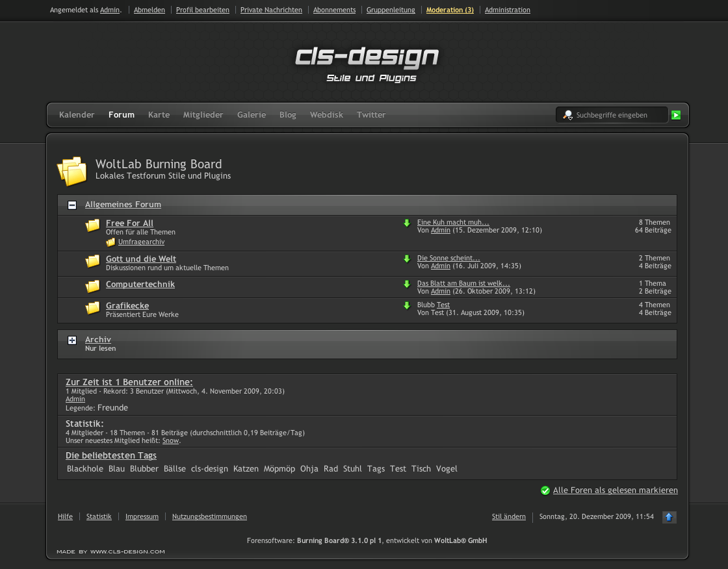Open the Grafikecke forum link
This screenshot has height=569, width=728.
(x=127, y=305)
